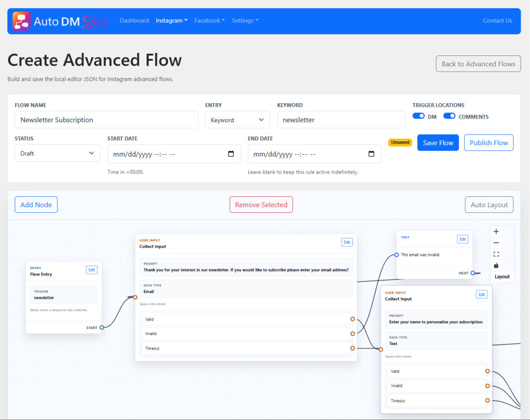530x420 pixels.
Task: Expand the Settings menu
Action: tap(245, 21)
